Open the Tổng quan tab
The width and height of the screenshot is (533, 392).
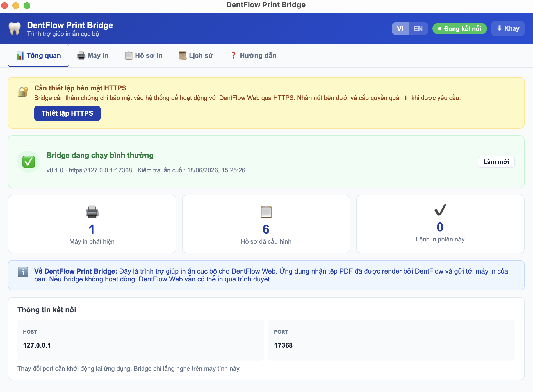point(38,56)
